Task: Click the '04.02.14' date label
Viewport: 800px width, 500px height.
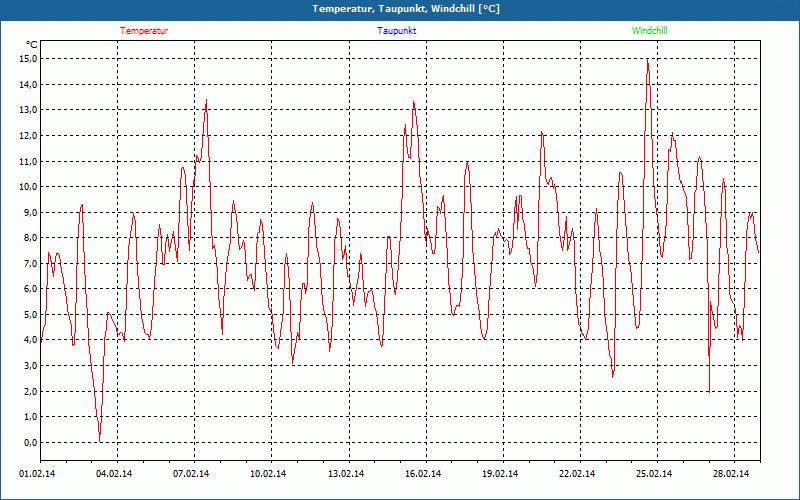Action: tap(114, 474)
